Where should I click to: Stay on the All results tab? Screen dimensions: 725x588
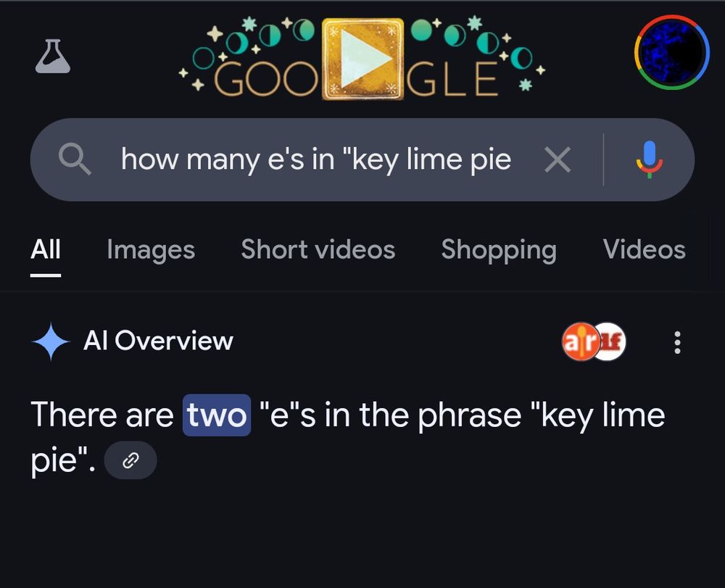[x=45, y=249]
